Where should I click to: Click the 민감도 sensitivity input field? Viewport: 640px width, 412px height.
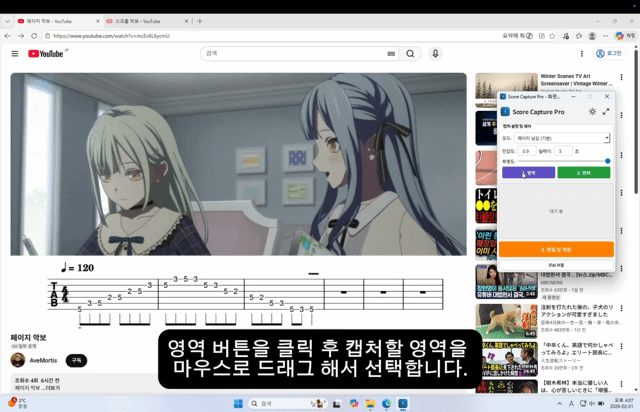pyautogui.click(x=526, y=151)
